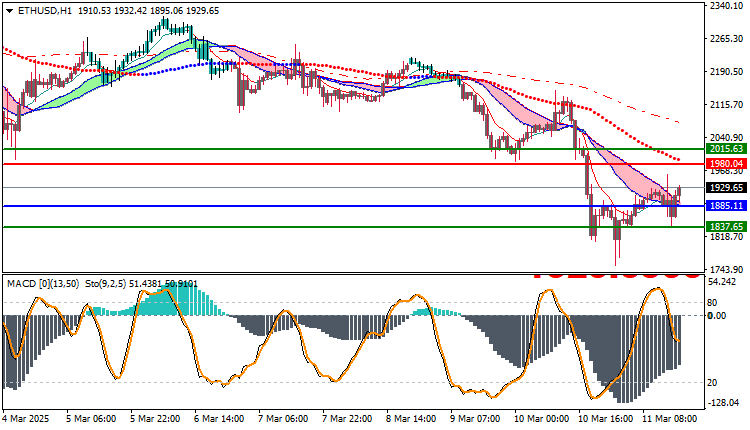This screenshot has height=430, width=750.
Task: Click the blue 1885.11 price label
Action: pyautogui.click(x=726, y=206)
